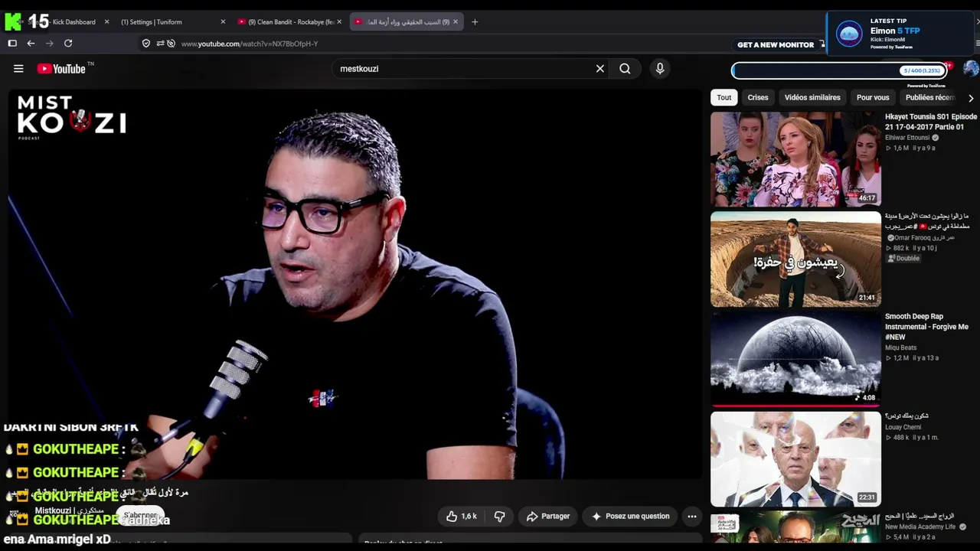
Task: Open the YouTube hamburger guide menu
Action: coord(18,69)
